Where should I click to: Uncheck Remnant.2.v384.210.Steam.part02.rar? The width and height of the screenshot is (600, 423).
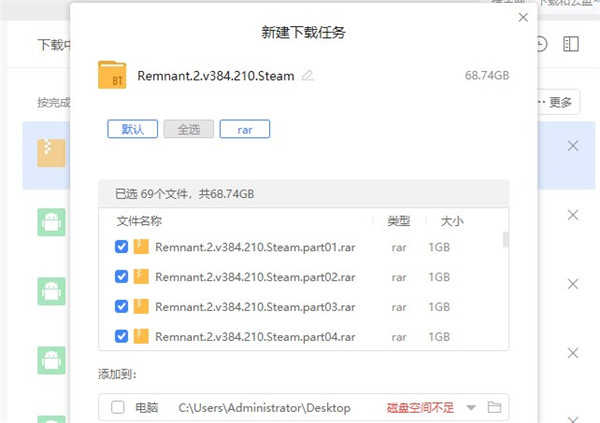tap(122, 277)
